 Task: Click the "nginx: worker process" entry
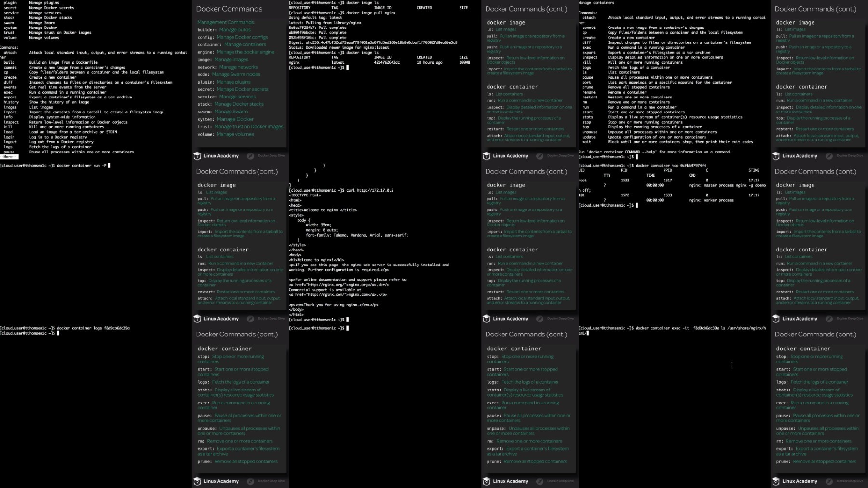pyautogui.click(x=711, y=200)
